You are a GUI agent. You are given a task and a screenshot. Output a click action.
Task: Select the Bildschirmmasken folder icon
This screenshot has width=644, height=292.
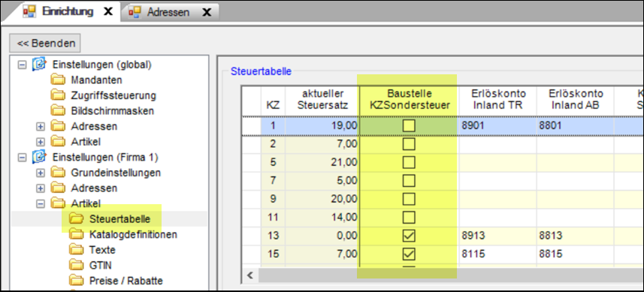(x=58, y=111)
